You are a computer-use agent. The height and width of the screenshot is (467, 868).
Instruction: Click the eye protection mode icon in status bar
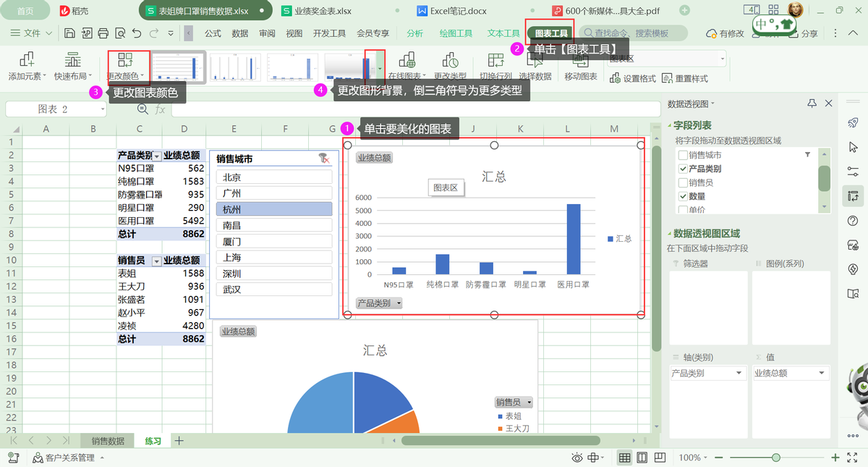[x=577, y=458]
